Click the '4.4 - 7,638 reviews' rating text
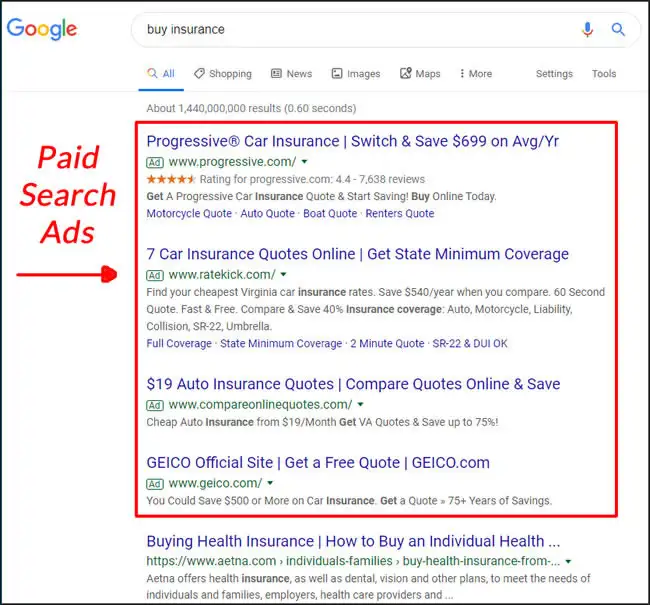Screen dimensions: 650x605 [x=380, y=179]
